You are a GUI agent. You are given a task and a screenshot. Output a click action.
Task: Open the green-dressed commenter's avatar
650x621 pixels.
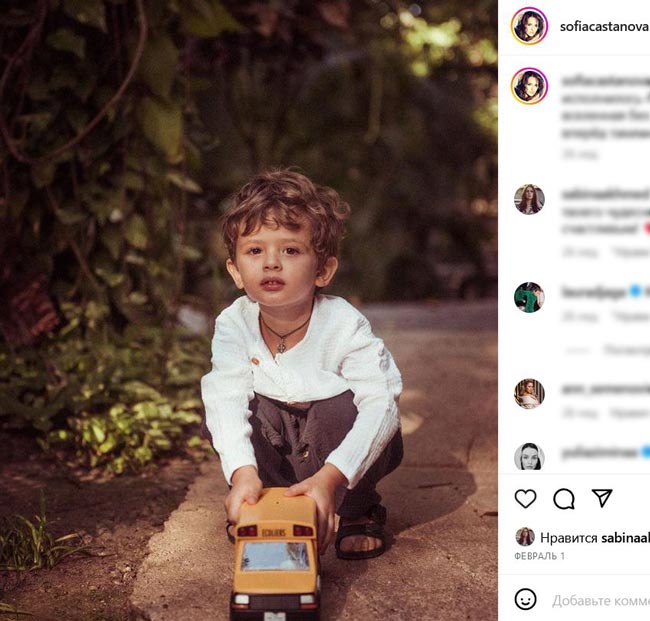(x=529, y=297)
